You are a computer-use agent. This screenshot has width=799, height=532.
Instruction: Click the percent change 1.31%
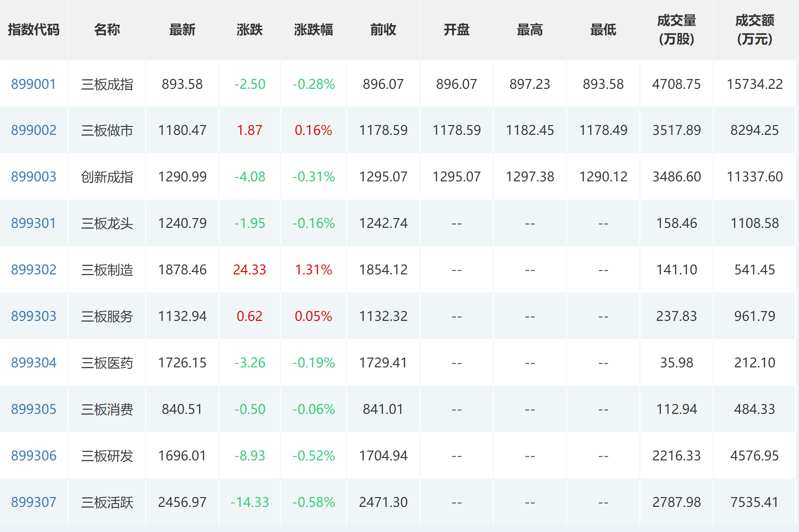pos(313,270)
